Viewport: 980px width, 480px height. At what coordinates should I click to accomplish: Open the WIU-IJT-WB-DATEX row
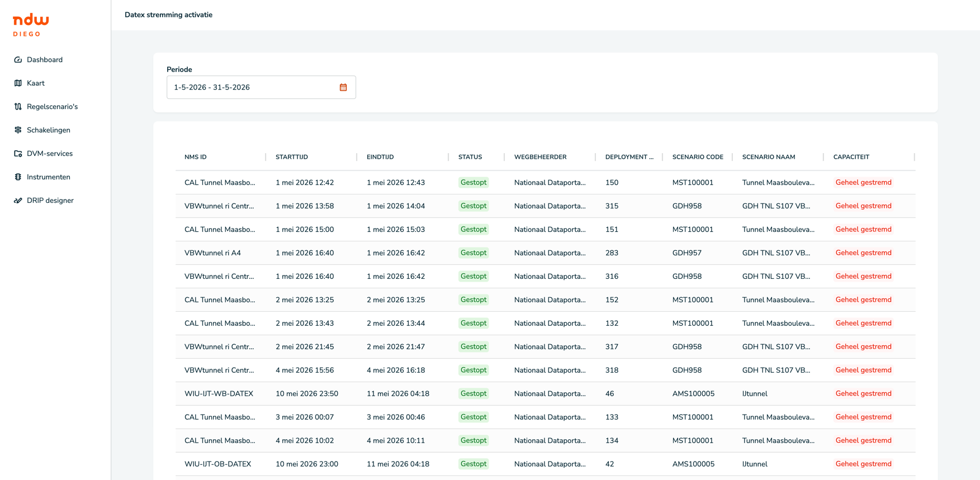(x=545, y=394)
